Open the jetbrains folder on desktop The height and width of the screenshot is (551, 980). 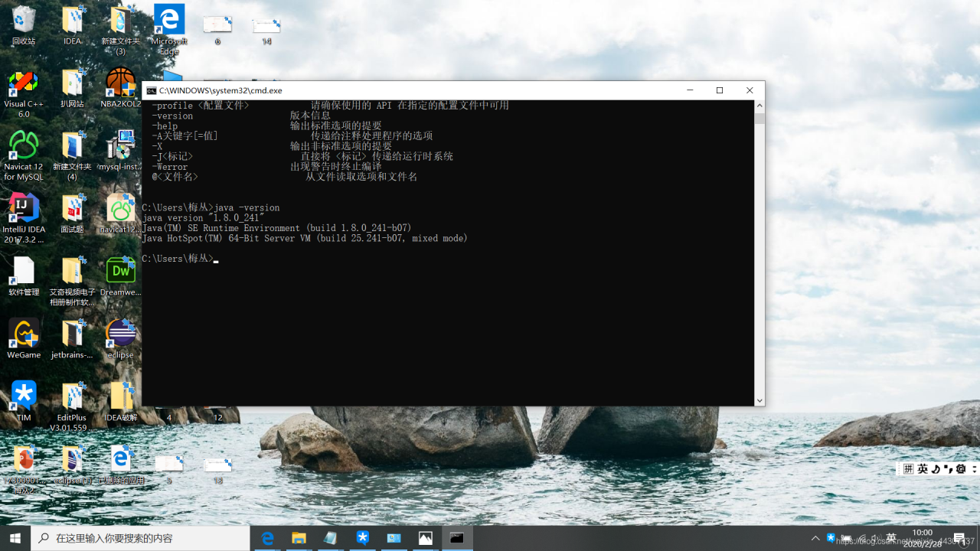(73, 339)
